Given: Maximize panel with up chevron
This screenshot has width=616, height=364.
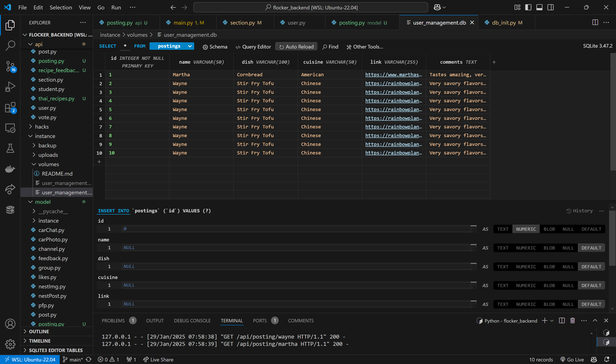Looking at the screenshot, I should click(595, 321).
